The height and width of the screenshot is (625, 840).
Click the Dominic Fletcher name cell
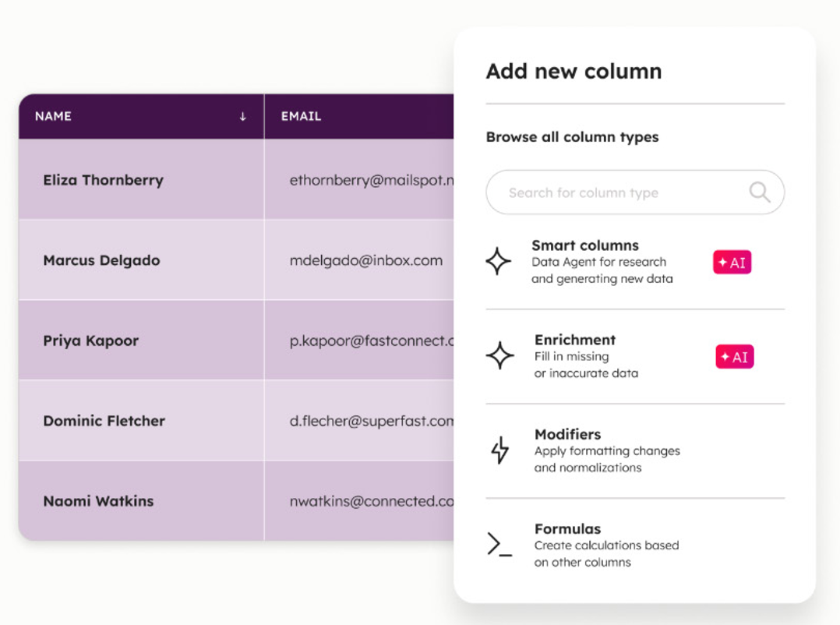[104, 421]
